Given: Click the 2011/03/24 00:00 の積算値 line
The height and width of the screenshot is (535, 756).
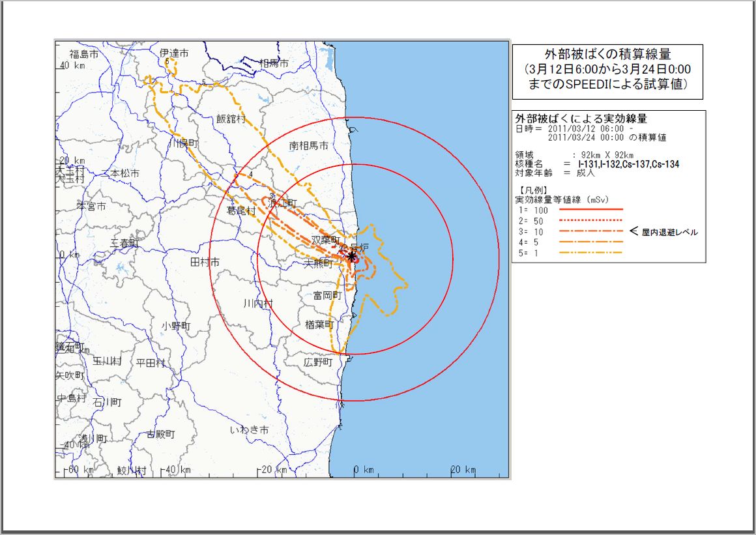Looking at the screenshot, I should (x=607, y=137).
